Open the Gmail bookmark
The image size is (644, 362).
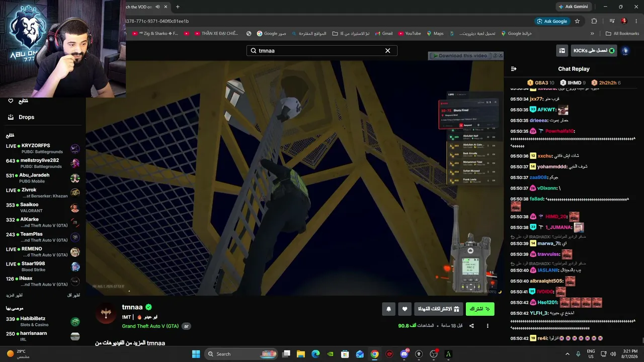point(383,34)
